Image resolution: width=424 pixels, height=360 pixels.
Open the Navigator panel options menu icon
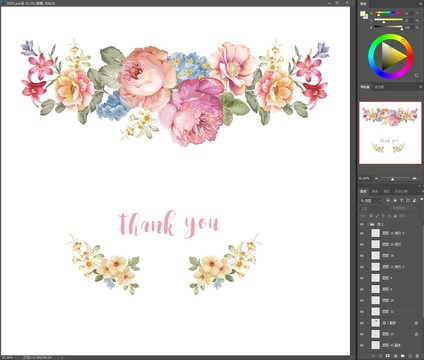tap(421, 87)
